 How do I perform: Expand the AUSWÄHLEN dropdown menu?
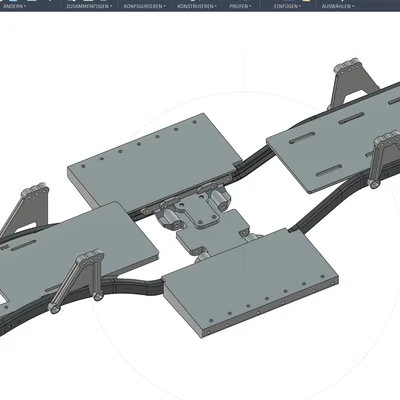(x=338, y=6)
